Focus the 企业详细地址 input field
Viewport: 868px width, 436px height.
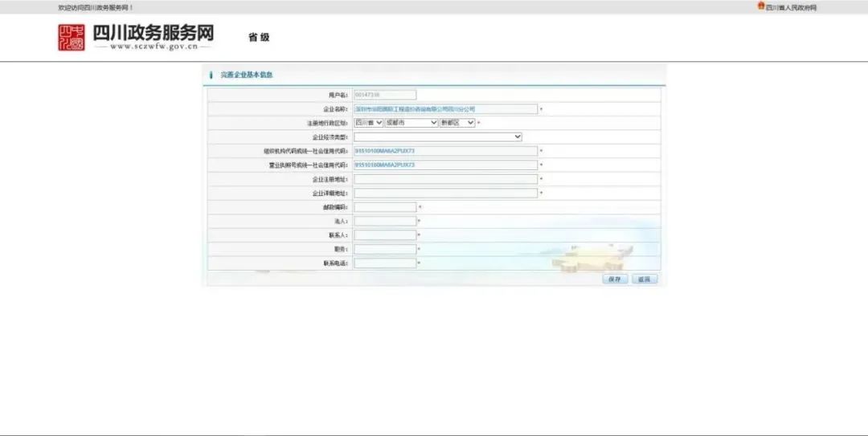445,193
